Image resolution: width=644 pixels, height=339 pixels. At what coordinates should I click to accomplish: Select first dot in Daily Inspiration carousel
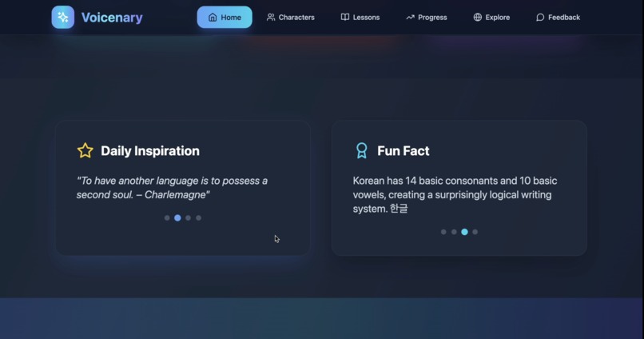coord(167,217)
